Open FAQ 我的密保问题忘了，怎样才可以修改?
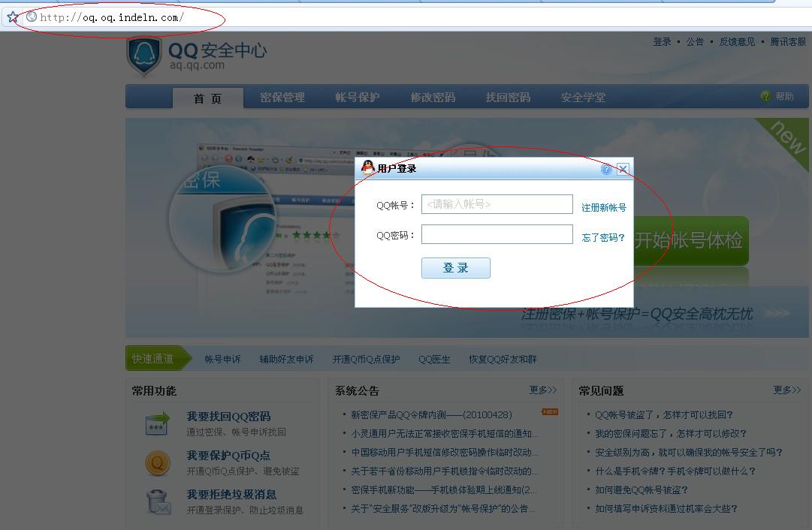 [671, 433]
